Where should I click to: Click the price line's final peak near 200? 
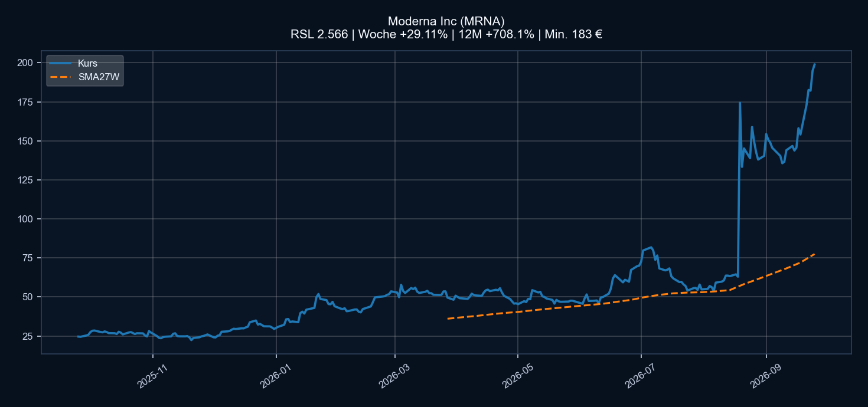click(x=815, y=64)
